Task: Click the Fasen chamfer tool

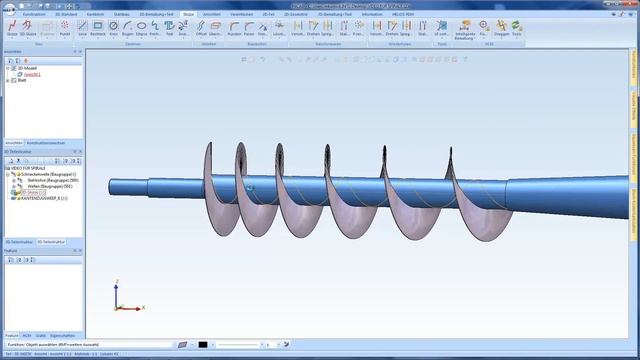Action: click(249, 28)
